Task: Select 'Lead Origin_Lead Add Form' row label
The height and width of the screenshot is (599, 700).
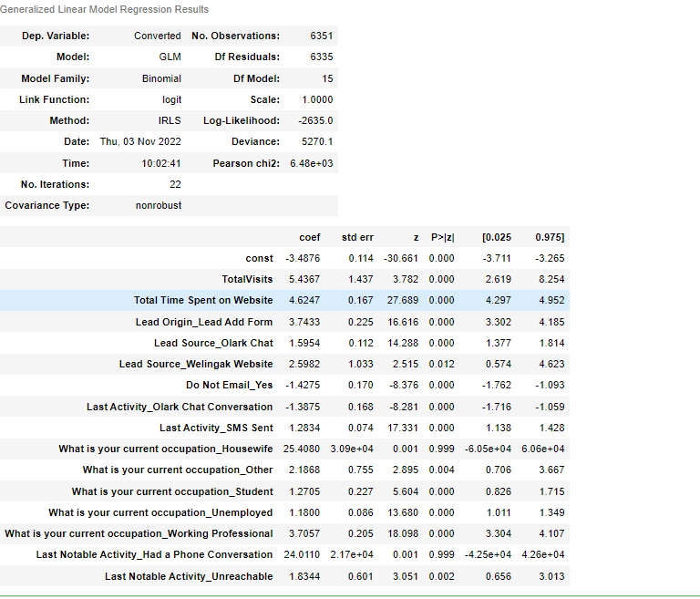Action: pyautogui.click(x=204, y=322)
